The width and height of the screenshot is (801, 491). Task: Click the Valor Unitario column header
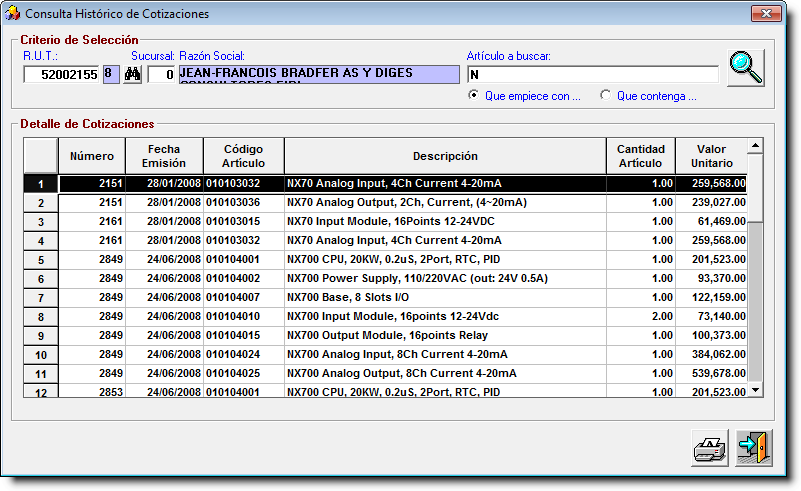(x=712, y=156)
